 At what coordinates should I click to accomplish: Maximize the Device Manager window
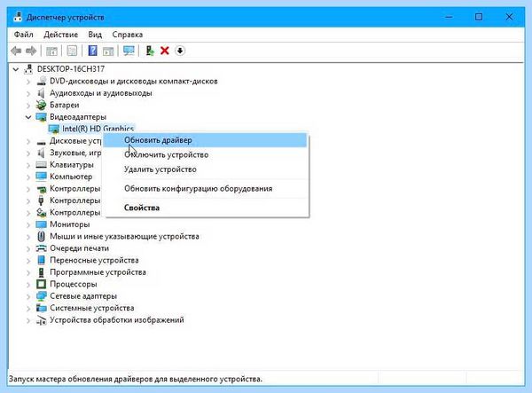tap(479, 17)
